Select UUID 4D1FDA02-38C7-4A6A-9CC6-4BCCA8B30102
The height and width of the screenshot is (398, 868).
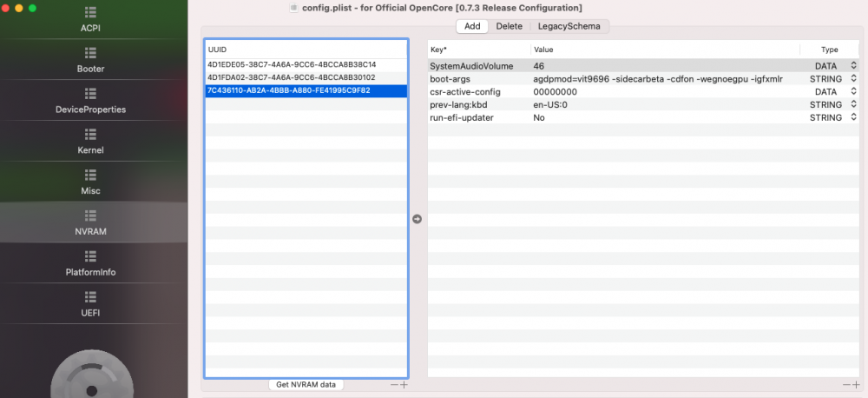(x=306, y=77)
